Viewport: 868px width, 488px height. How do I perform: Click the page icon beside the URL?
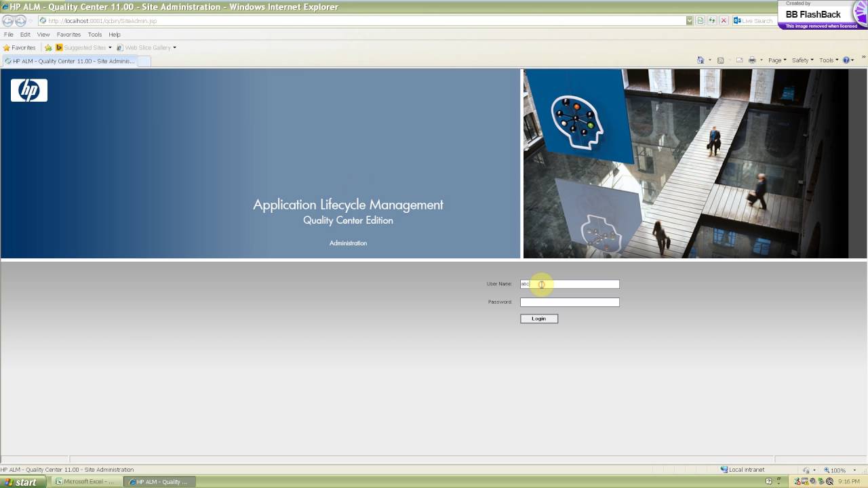(x=43, y=21)
